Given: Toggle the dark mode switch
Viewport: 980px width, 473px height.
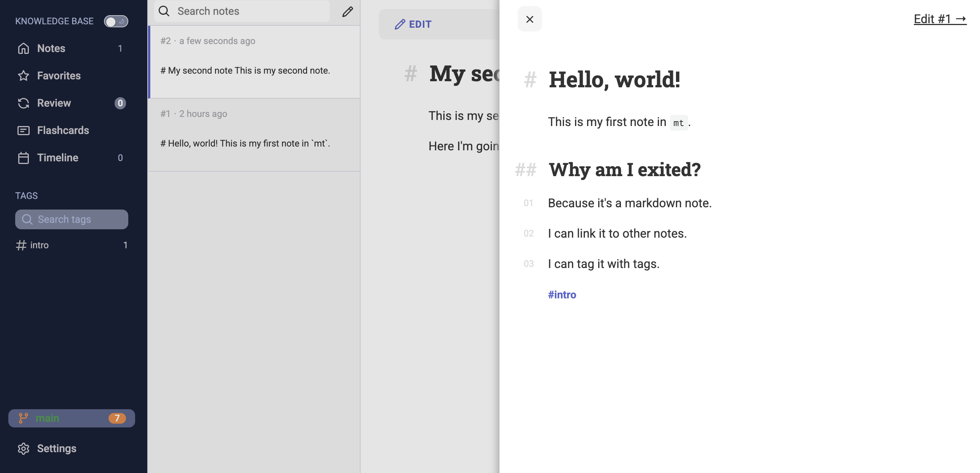Looking at the screenshot, I should tap(116, 21).
